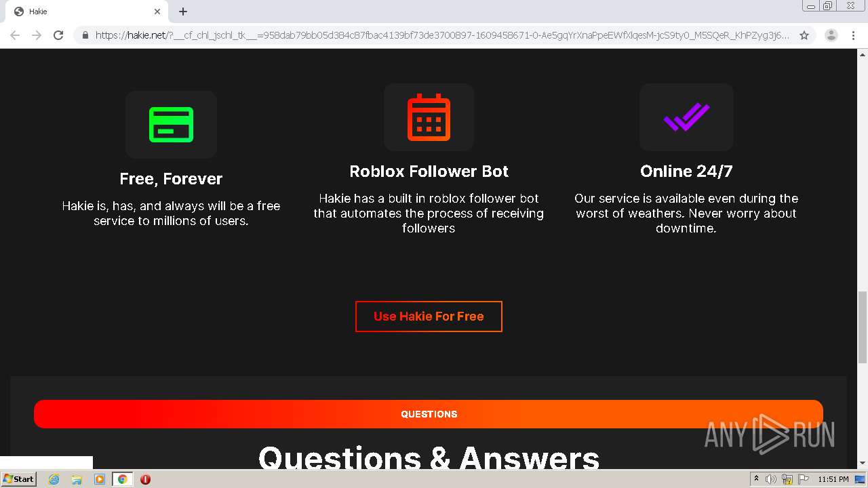The image size is (868, 488).
Task: Click the Chrome taskbar icon
Action: [x=122, y=479]
